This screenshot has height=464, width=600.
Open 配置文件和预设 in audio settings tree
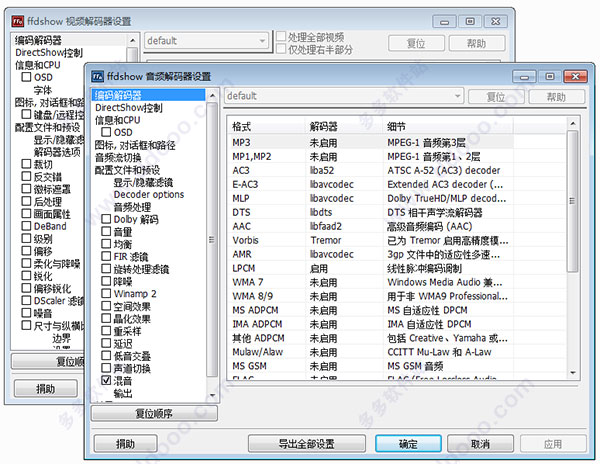[127, 170]
